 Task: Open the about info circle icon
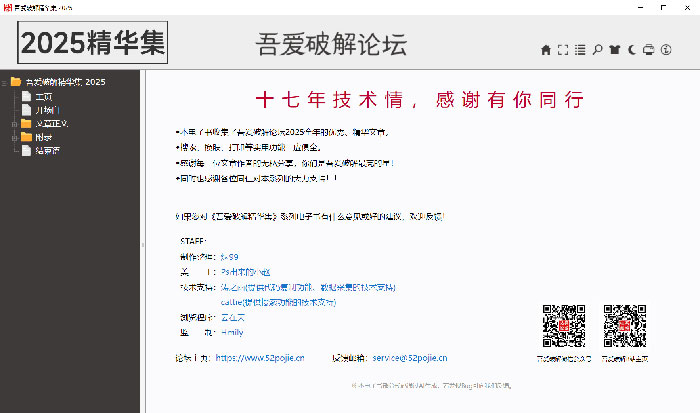[x=666, y=50]
